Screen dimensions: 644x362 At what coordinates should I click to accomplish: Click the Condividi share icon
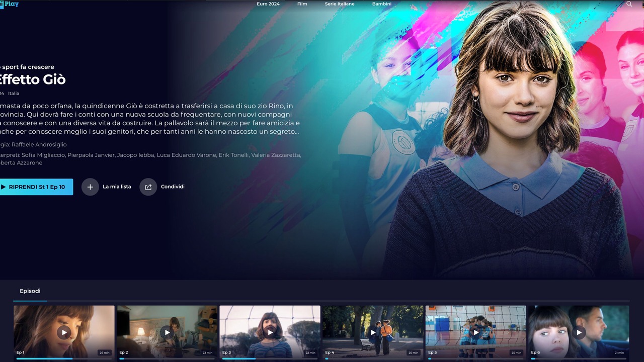click(x=148, y=187)
